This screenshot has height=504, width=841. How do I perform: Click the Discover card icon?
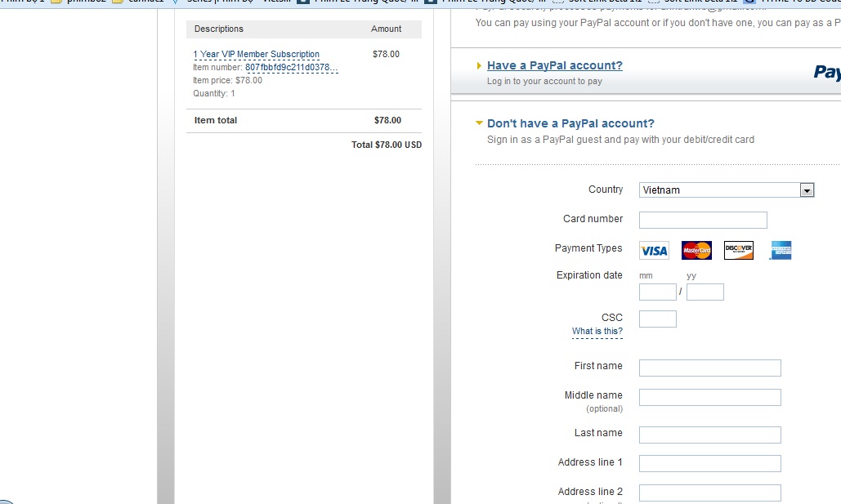[x=739, y=251]
